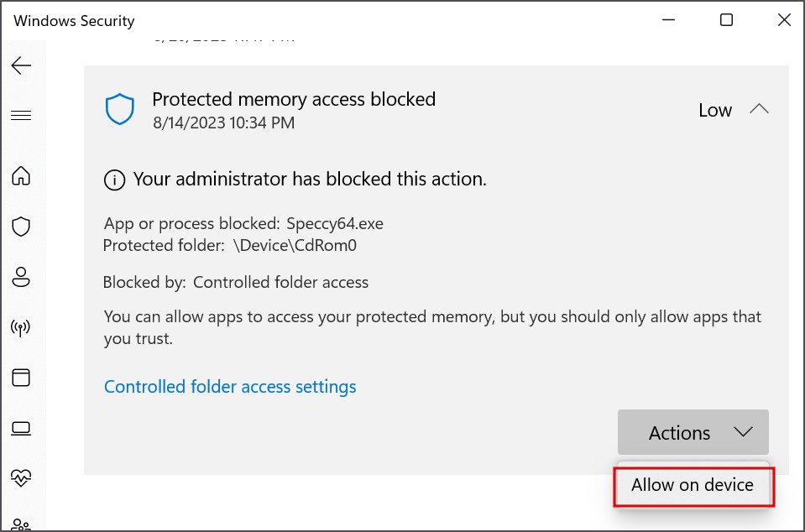The image size is (805, 532).
Task: Open Firewall & network protection antenna icon
Action: (x=21, y=327)
